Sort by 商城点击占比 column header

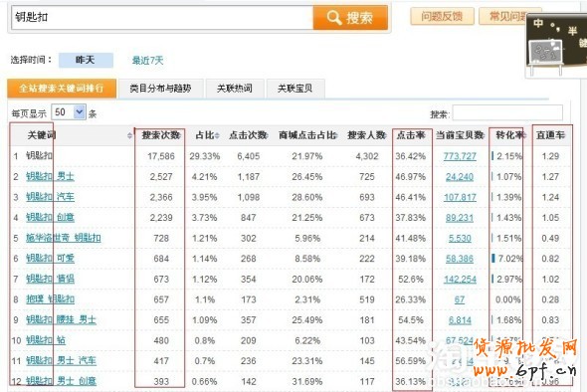pos(307,135)
